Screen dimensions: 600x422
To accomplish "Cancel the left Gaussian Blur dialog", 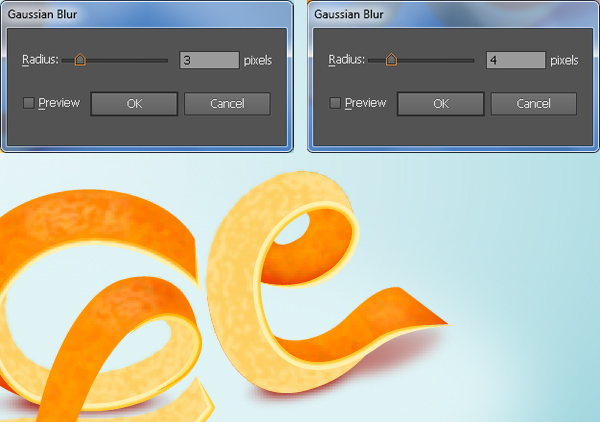I will (x=227, y=104).
